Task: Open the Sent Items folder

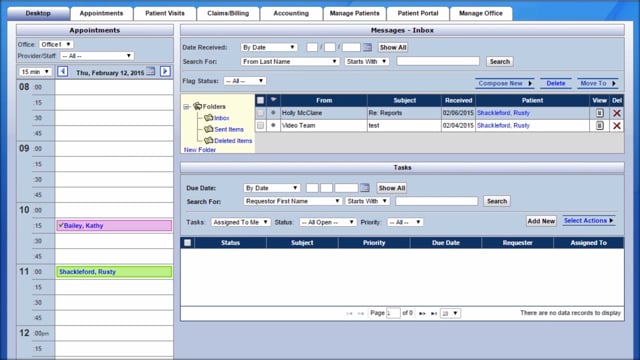Action: (x=229, y=129)
